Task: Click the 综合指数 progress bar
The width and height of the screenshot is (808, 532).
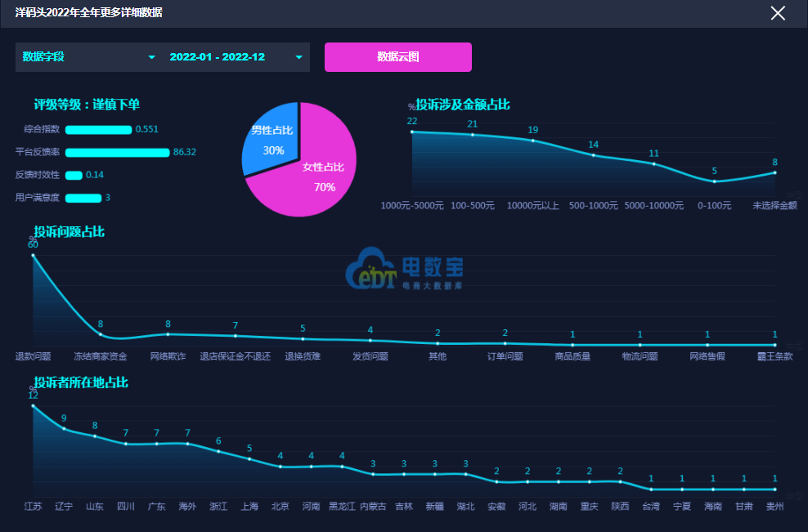Action: (x=98, y=129)
